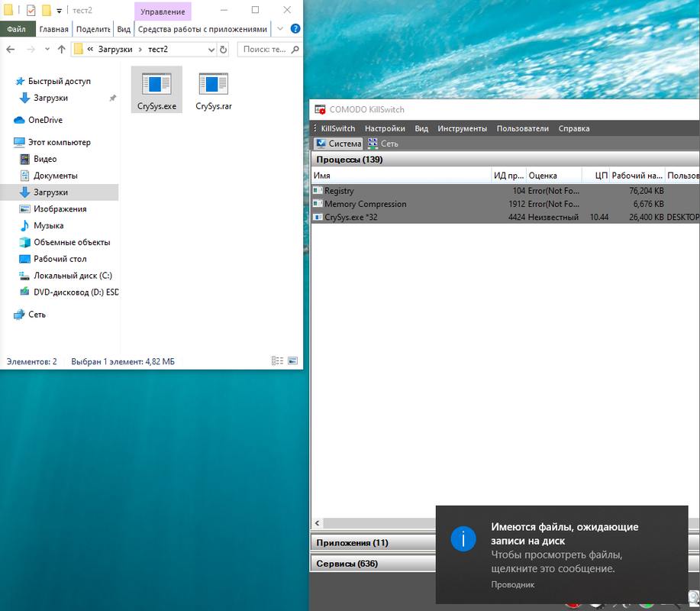This screenshot has width=700, height=611.
Task: Open OneDrive in Explorer navigation pane
Action: (45, 120)
